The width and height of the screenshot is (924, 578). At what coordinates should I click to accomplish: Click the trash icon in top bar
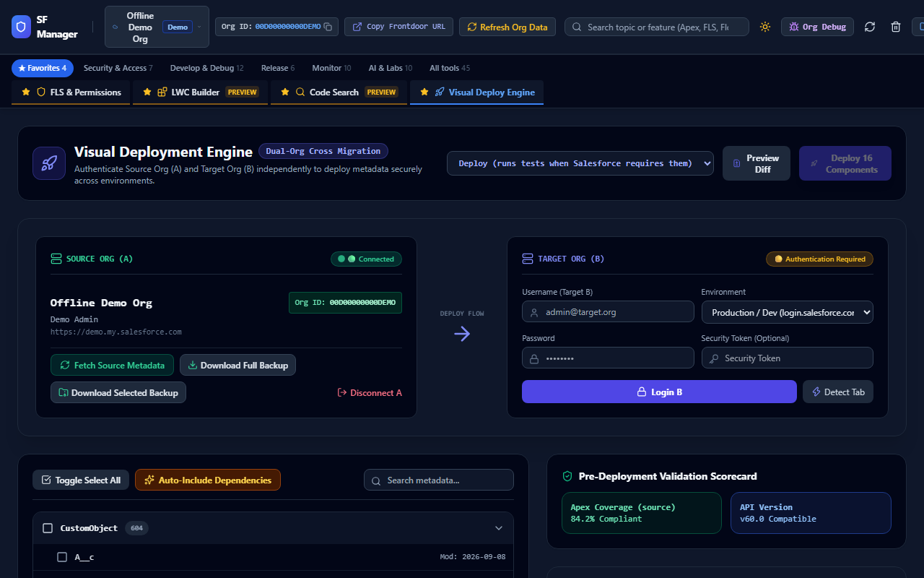click(x=896, y=27)
